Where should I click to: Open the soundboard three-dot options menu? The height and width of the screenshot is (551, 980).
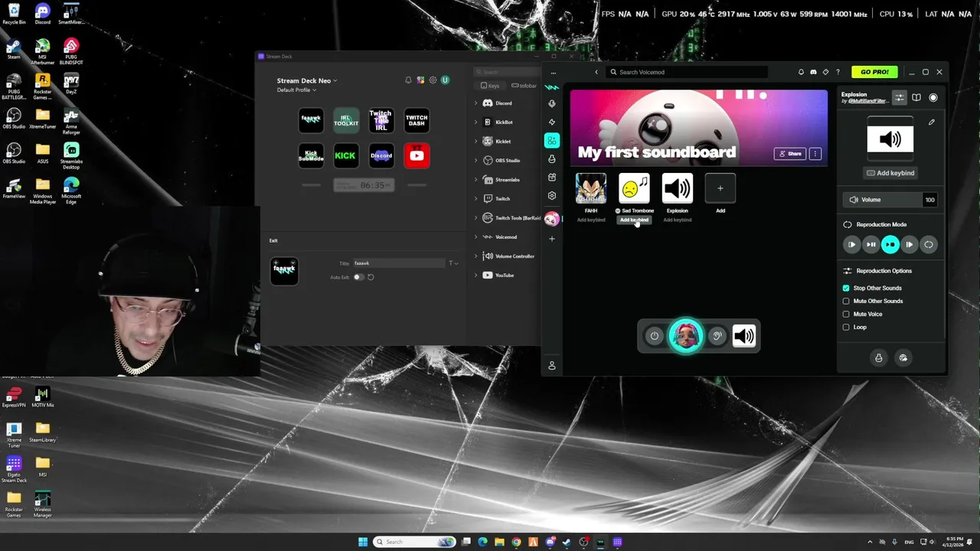coord(815,154)
